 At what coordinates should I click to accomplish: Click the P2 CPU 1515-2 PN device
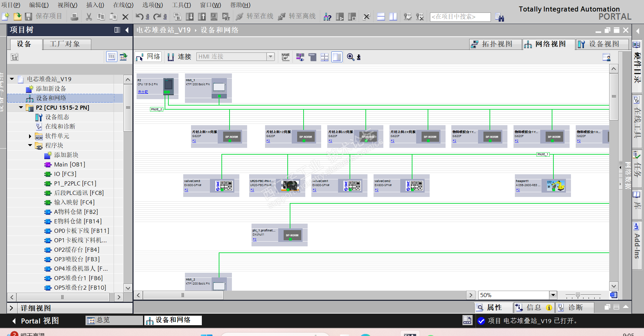tap(157, 86)
